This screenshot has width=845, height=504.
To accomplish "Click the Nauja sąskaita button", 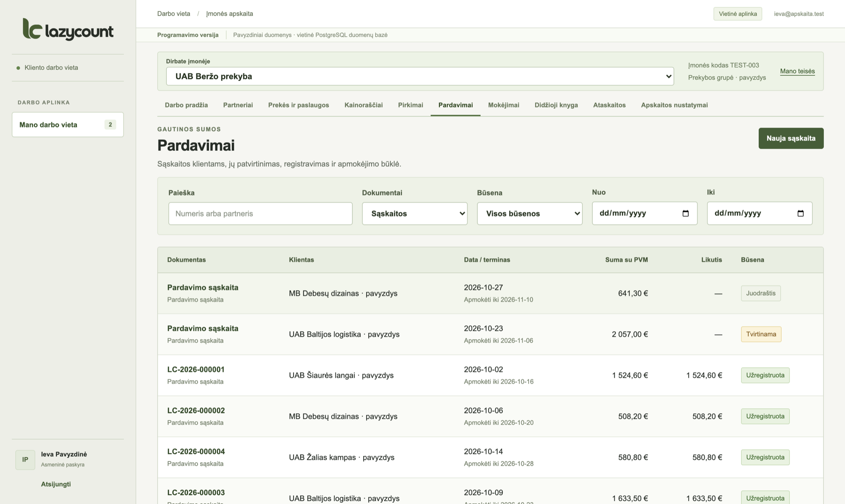I will pos(791,138).
